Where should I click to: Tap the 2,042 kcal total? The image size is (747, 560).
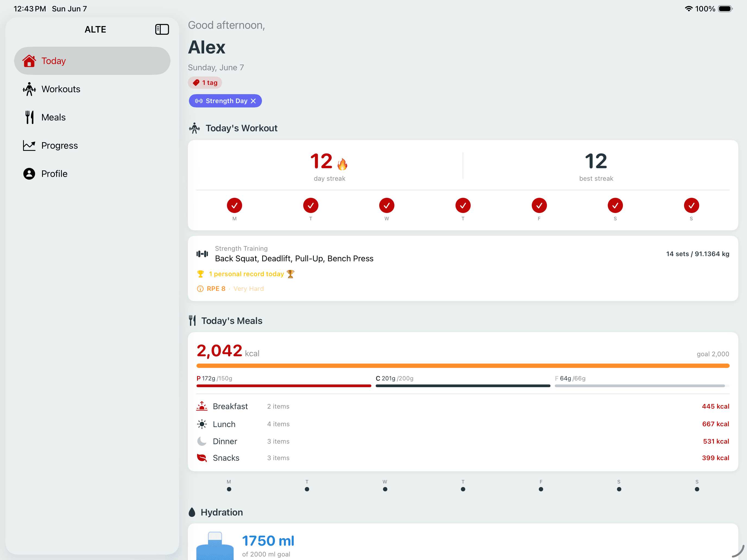(x=228, y=351)
